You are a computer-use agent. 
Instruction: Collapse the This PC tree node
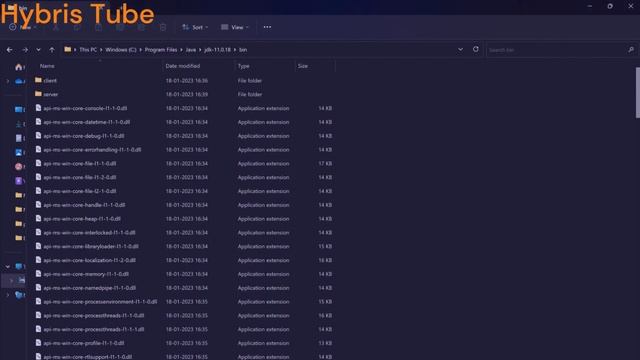tap(8, 267)
